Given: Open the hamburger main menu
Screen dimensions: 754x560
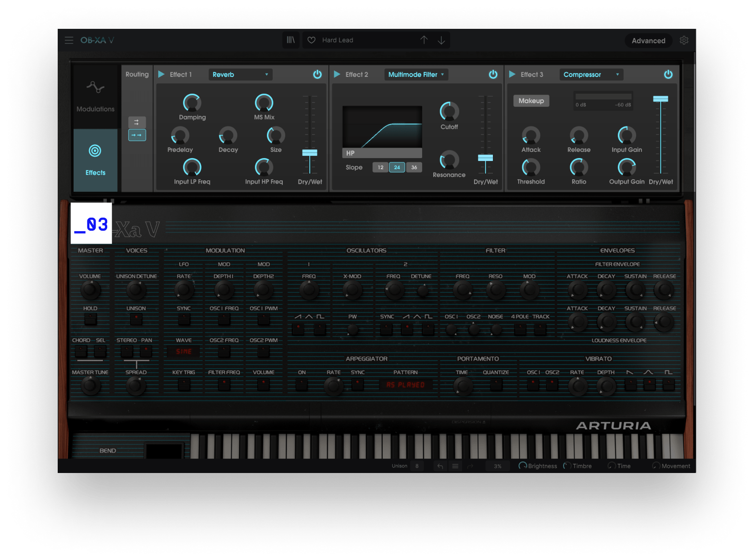Looking at the screenshot, I should [69, 40].
